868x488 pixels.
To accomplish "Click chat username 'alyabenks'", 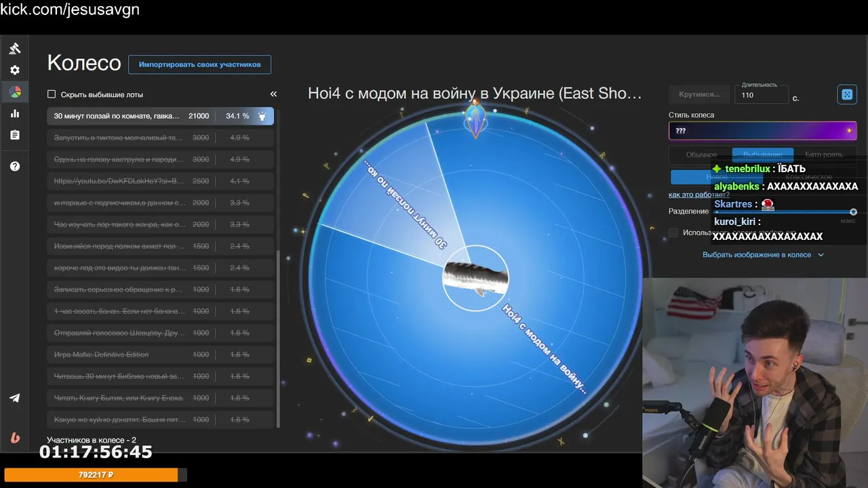I will pyautogui.click(x=737, y=186).
